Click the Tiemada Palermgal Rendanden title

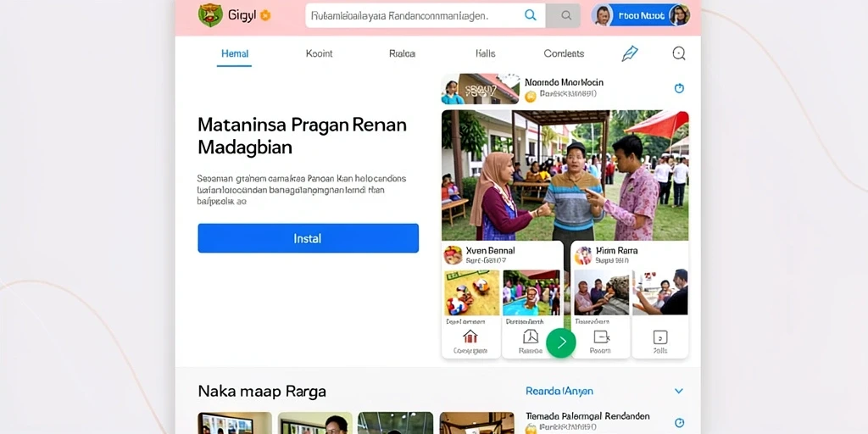587,416
